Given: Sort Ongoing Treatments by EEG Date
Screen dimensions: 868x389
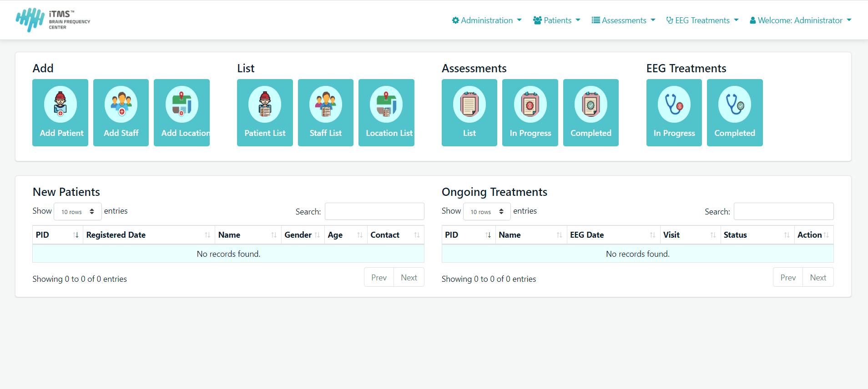Looking at the screenshot, I should (614, 235).
